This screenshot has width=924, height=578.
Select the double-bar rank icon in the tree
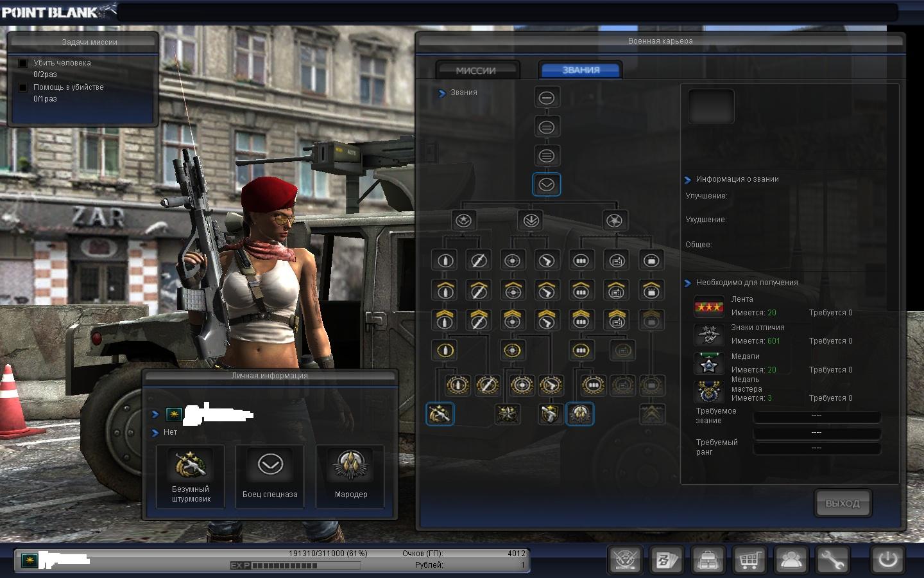click(547, 127)
